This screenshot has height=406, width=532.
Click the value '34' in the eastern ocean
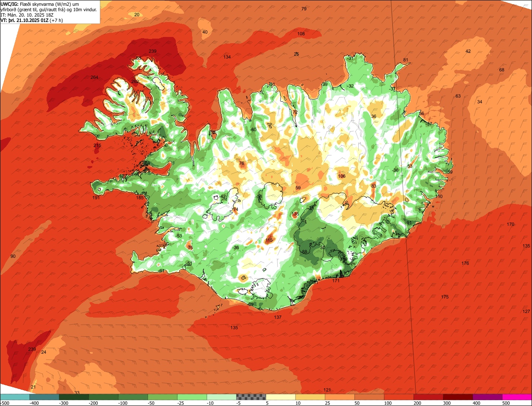tap(480, 102)
